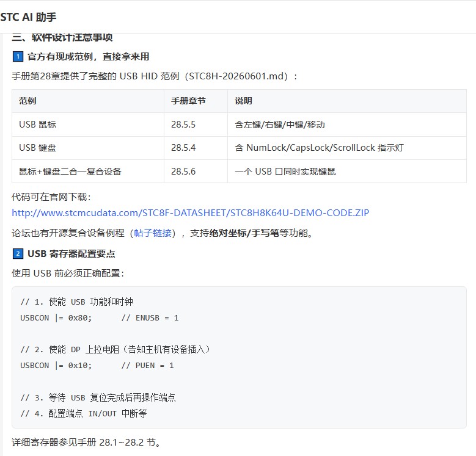
Task: Open the 帖子链接 forum post link
Action: coord(153,233)
